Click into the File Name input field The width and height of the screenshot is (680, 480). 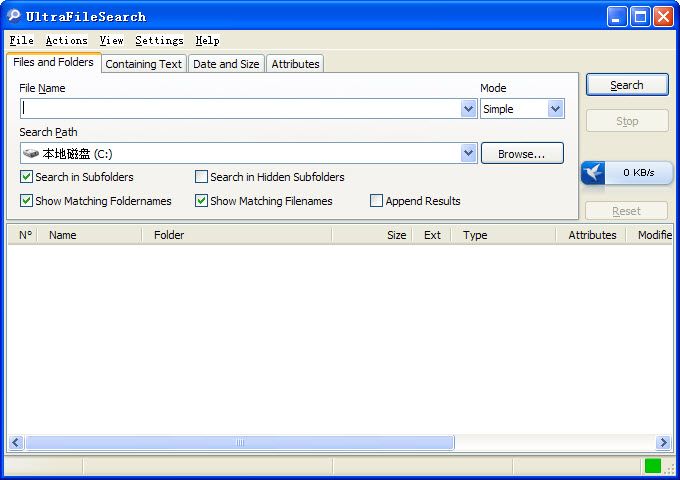(x=240, y=109)
